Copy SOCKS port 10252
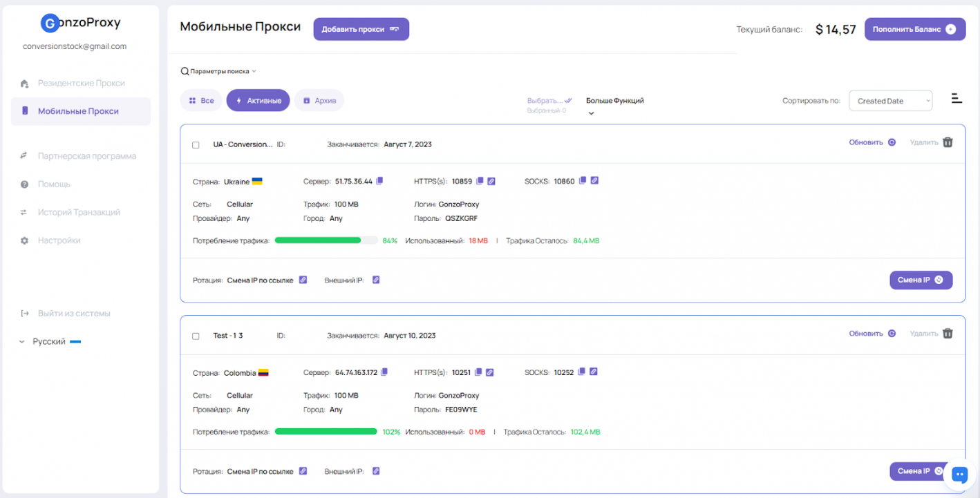Image resolution: width=980 pixels, height=498 pixels. pyautogui.click(x=582, y=371)
